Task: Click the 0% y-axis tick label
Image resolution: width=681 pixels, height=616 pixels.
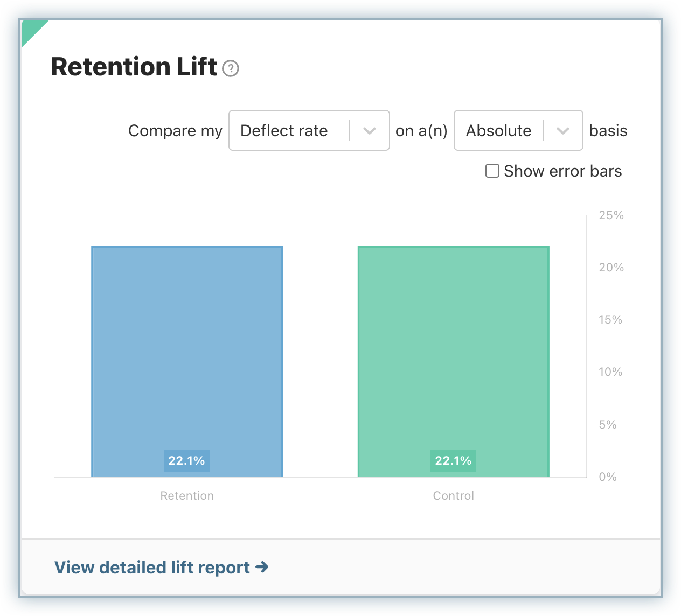Action: pyautogui.click(x=608, y=477)
